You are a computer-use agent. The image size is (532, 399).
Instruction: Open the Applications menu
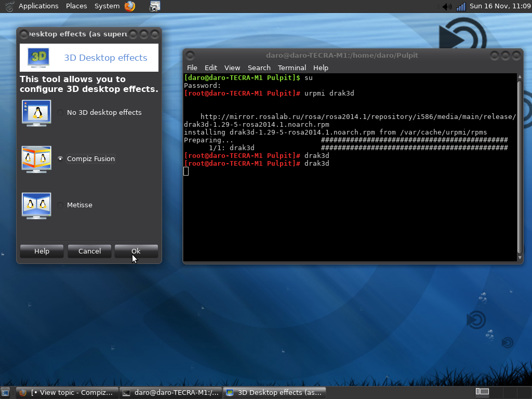pos(38,6)
